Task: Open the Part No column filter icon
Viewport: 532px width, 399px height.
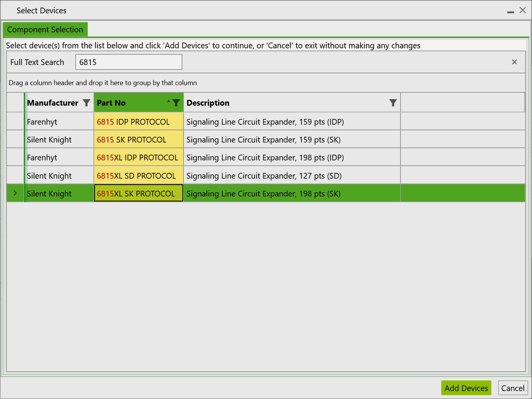Action: click(176, 103)
